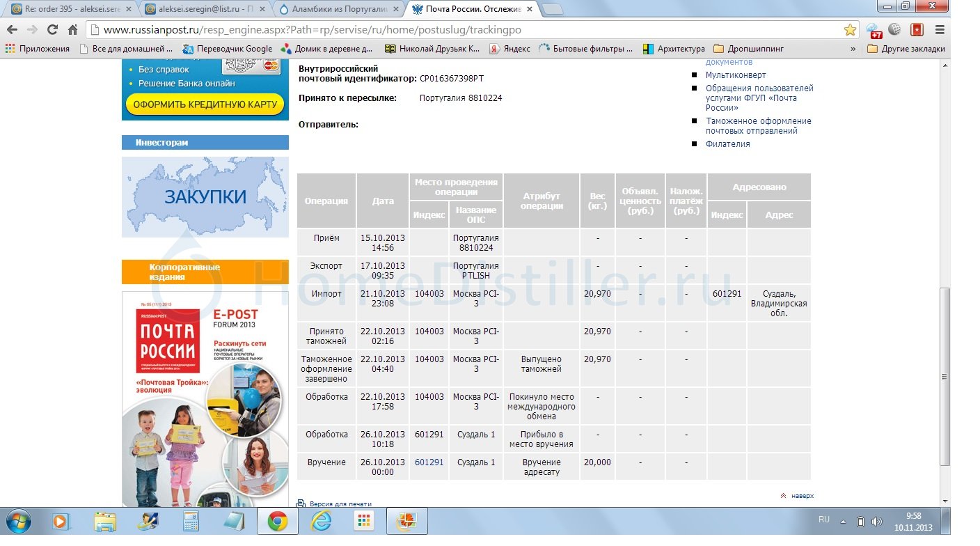The width and height of the screenshot is (980, 546).
Task: Expand hidden bookmarks chevron
Action: tap(853, 49)
